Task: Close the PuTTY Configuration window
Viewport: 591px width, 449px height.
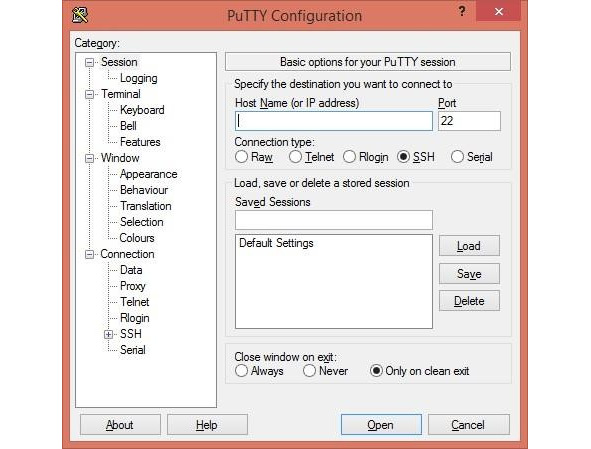Action: (499, 12)
